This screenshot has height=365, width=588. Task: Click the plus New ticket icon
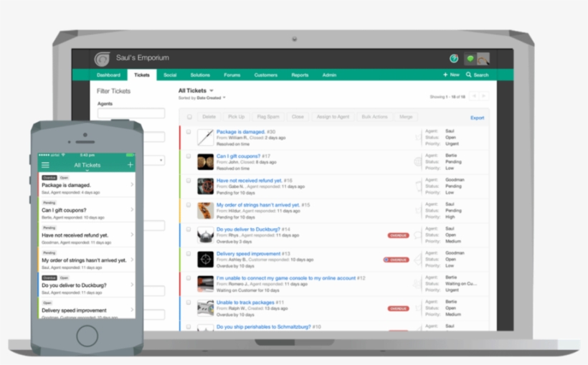[445, 75]
